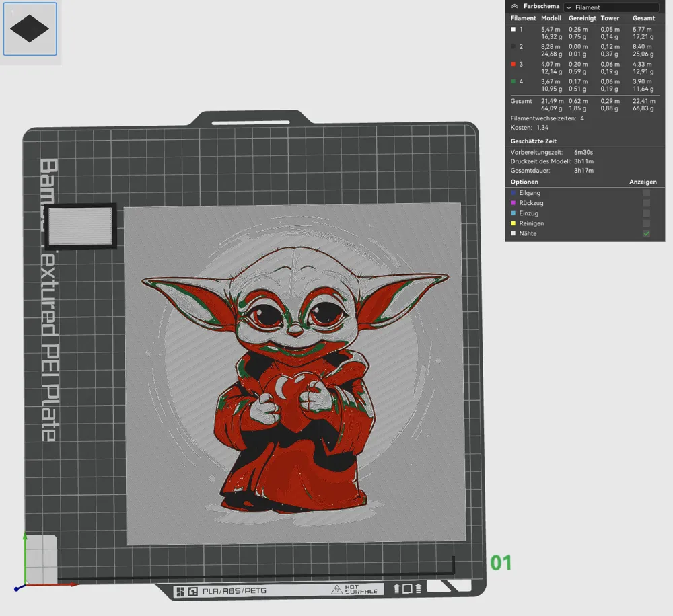Toggle the Rückzug visibility switch
Image resolution: width=673 pixels, height=616 pixels.
pos(646,203)
